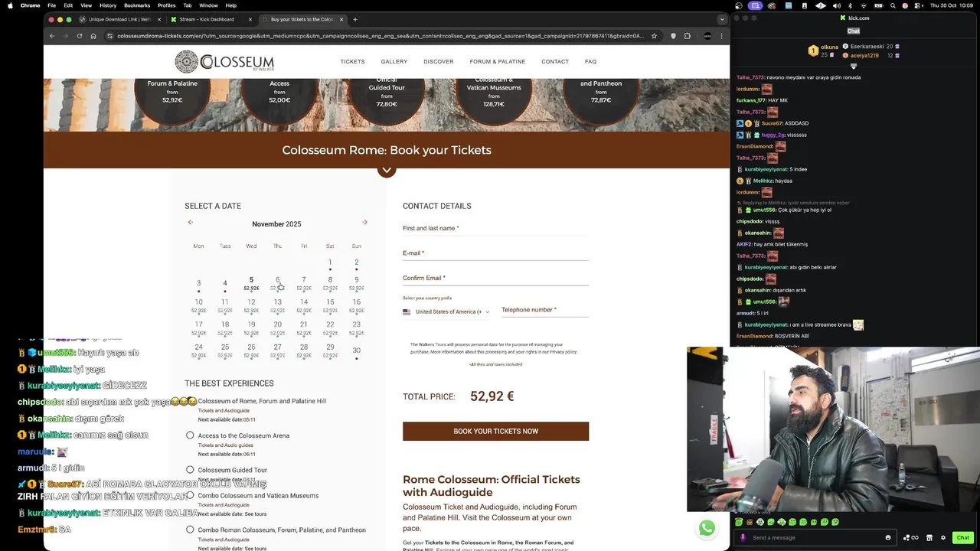Select November 27 in the calendar

point(277,350)
